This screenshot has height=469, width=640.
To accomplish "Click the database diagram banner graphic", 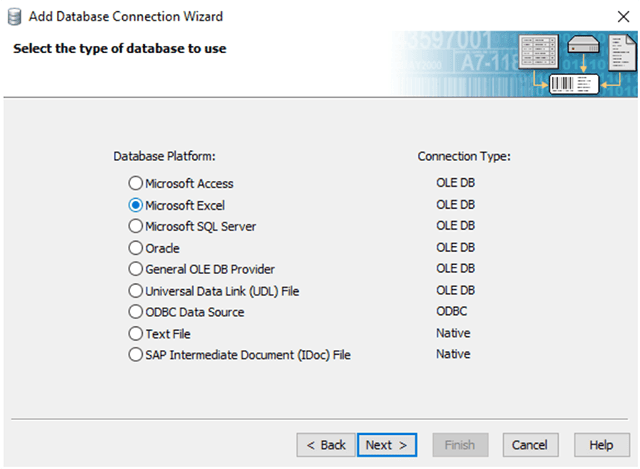I will (513, 65).
